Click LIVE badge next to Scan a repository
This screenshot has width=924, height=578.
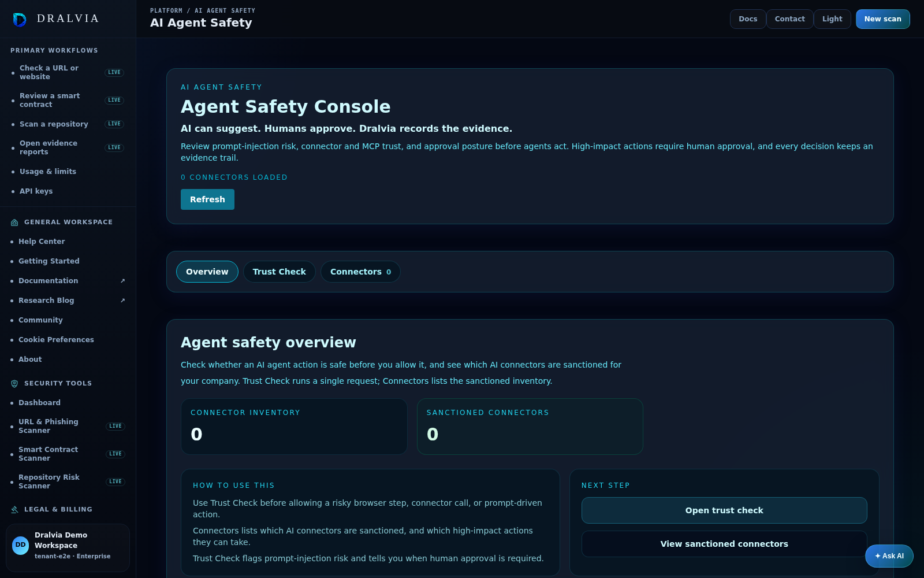(x=114, y=124)
